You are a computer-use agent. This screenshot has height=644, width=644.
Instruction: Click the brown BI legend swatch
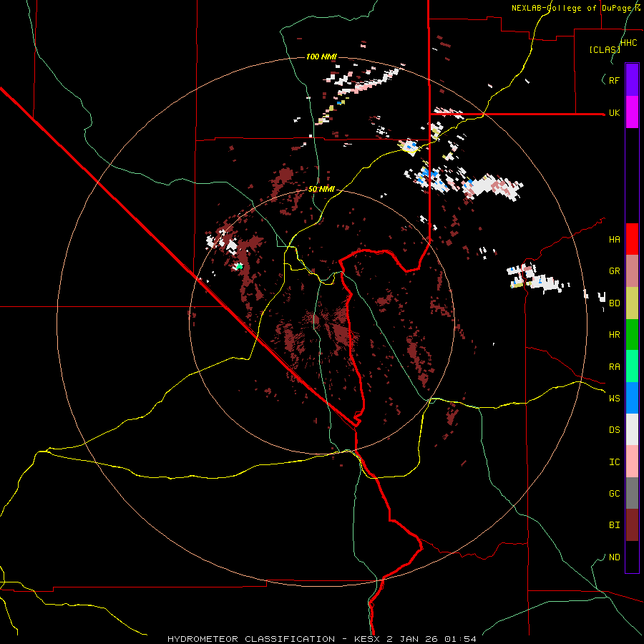pyautogui.click(x=632, y=525)
